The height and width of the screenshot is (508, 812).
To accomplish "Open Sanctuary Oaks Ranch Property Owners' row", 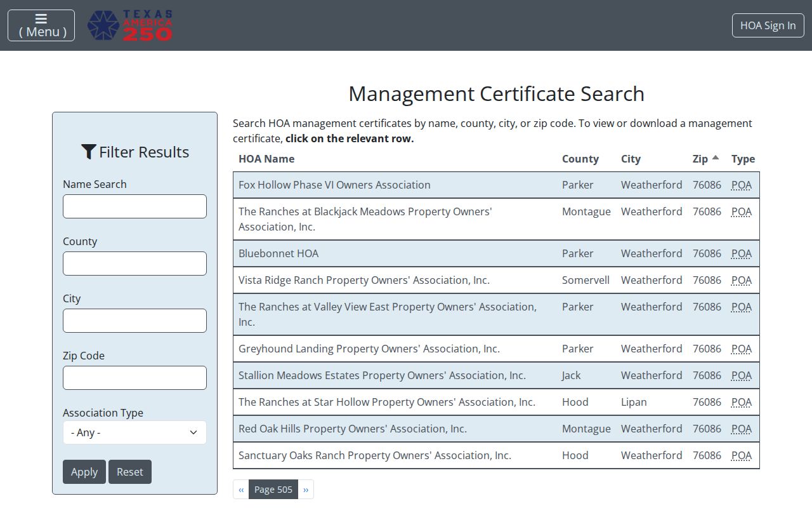I will [496, 455].
